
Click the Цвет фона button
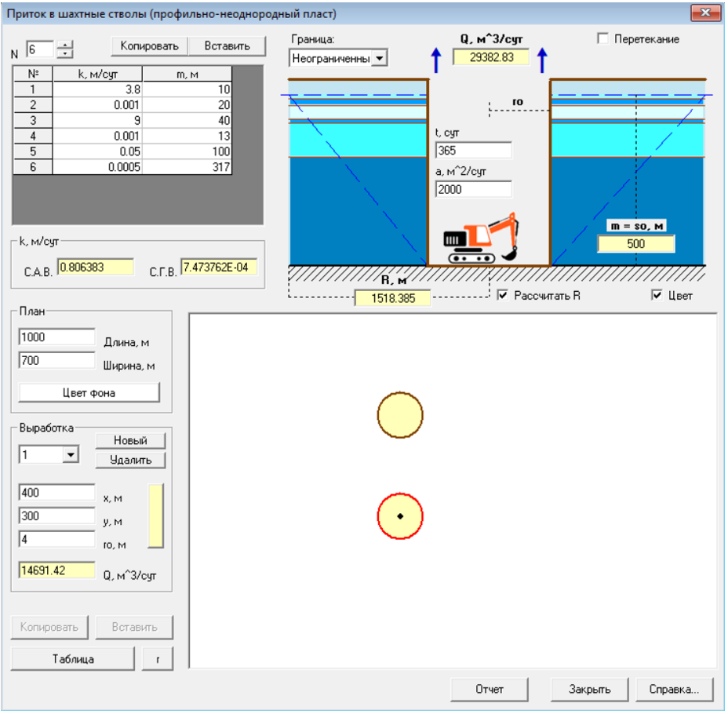click(x=89, y=392)
